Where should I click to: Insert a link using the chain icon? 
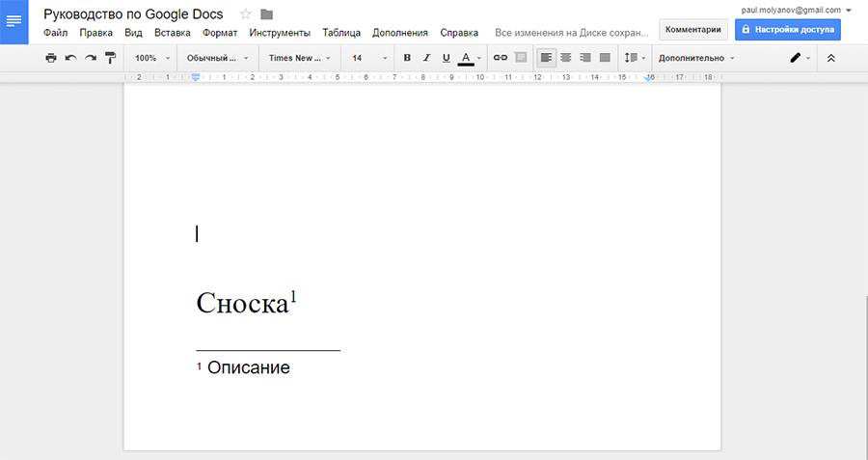(x=500, y=58)
